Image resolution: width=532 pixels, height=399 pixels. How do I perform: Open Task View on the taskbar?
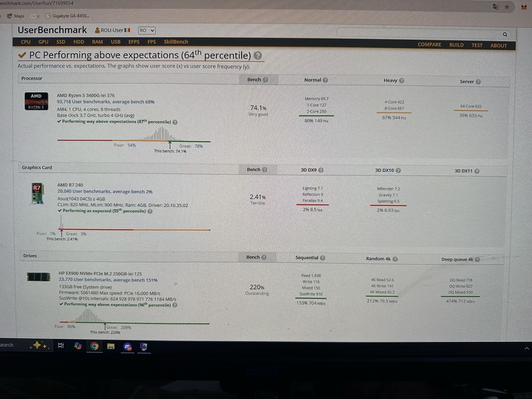click(x=61, y=345)
